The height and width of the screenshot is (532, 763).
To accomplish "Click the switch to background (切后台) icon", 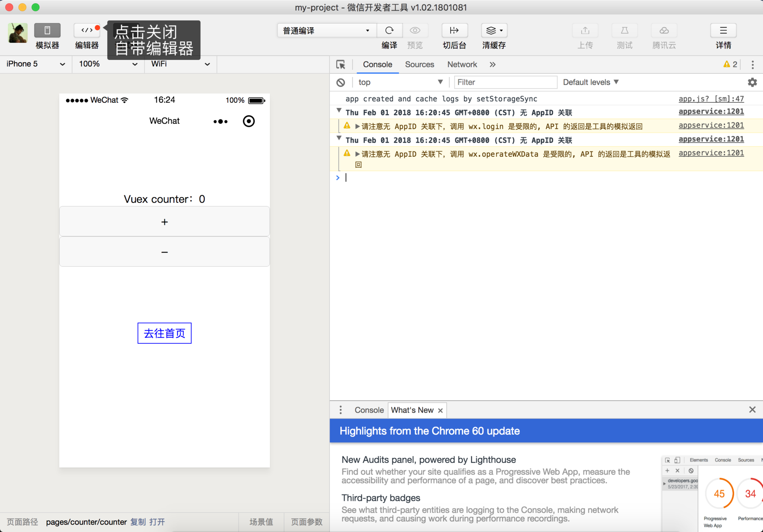I will [x=454, y=30].
